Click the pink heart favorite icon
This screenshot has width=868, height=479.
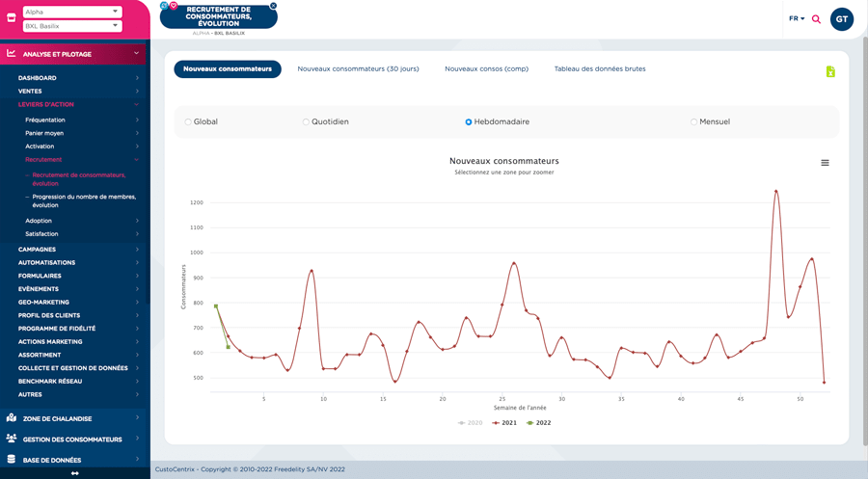pos(174,6)
